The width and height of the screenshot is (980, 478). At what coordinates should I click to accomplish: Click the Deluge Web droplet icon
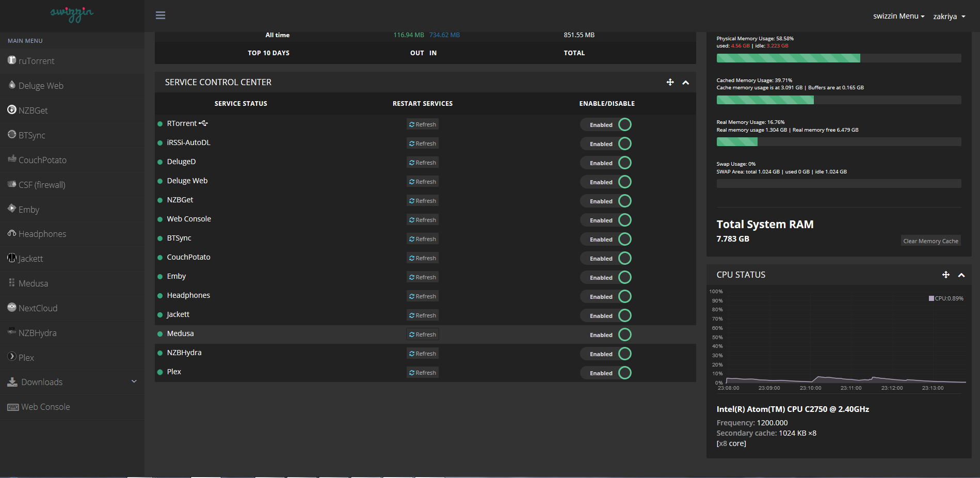pos(12,85)
